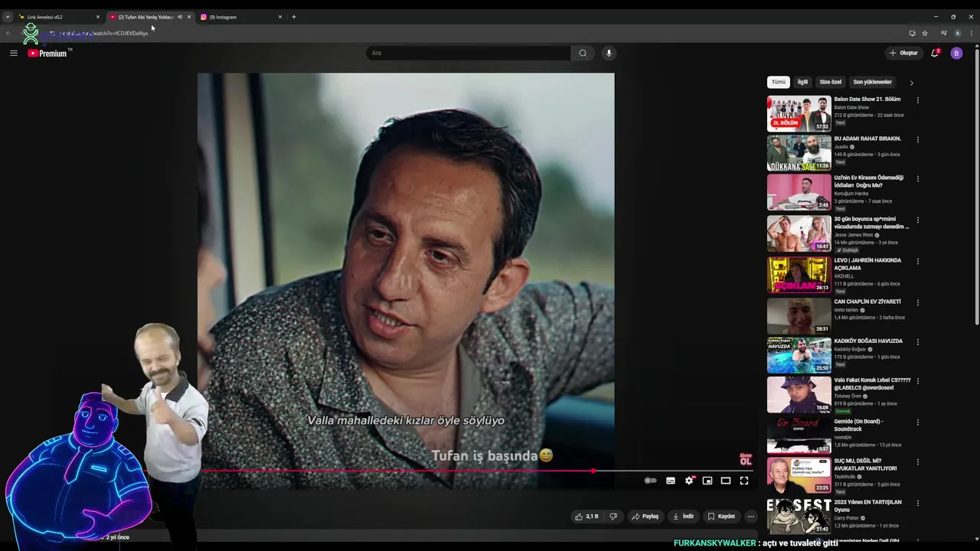
Task: Open the options menu for the LEVO JAHREİN video
Action: (917, 262)
